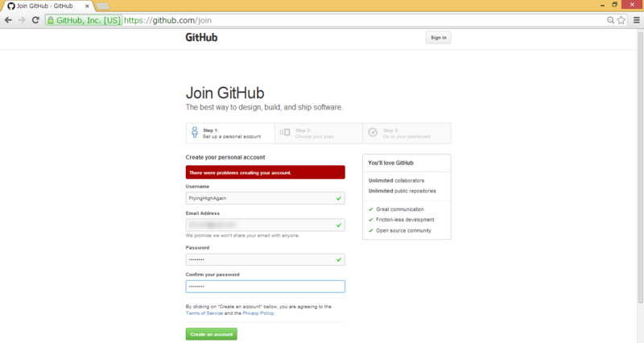This screenshot has height=343, width=644.
Task: Click the green checkmark in Email field
Action: click(x=339, y=225)
